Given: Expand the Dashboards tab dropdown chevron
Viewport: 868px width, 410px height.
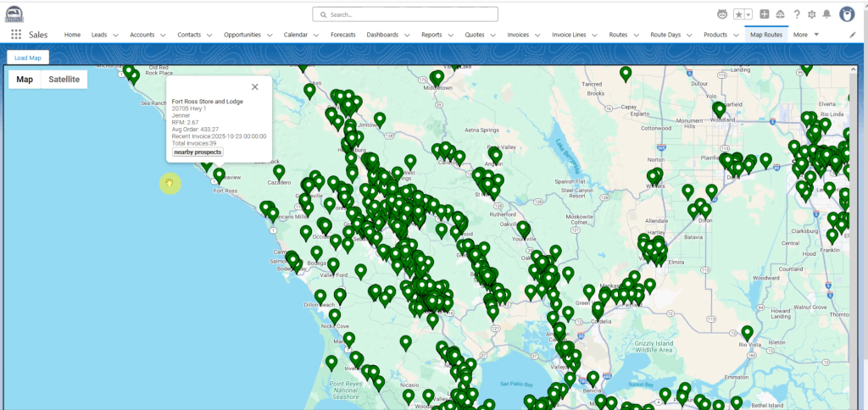Looking at the screenshot, I should coord(407,35).
